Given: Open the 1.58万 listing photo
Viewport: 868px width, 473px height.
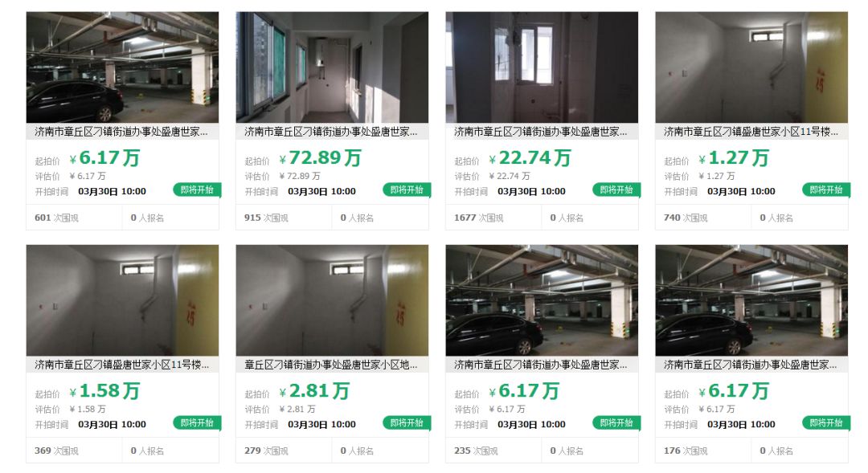Looking at the screenshot, I should pos(122,300).
